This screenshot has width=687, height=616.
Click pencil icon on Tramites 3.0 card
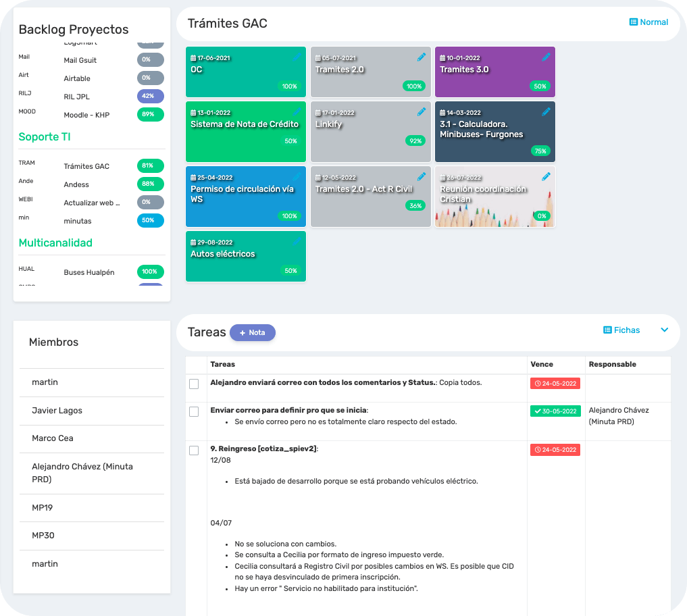(x=546, y=57)
